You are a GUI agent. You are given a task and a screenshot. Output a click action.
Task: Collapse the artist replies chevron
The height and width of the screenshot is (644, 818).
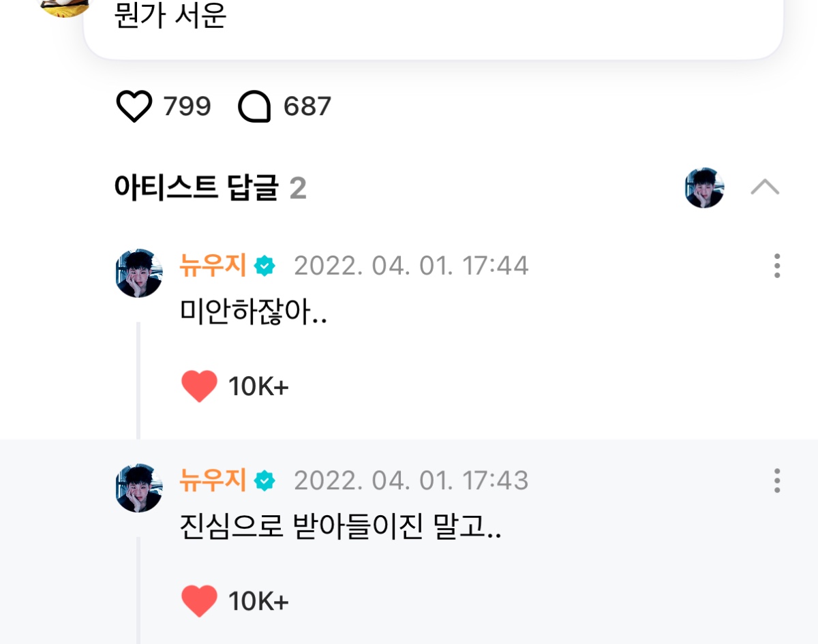[765, 187]
